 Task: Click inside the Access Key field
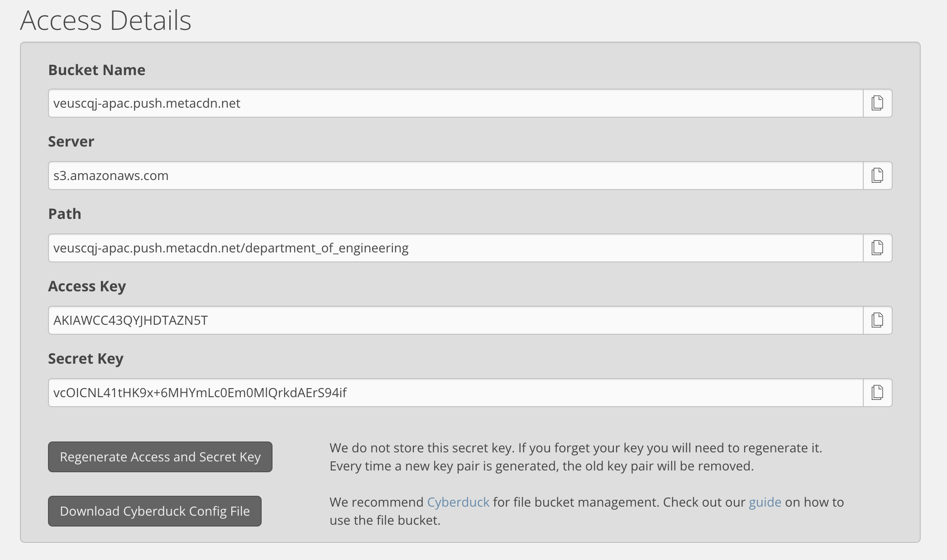click(456, 320)
